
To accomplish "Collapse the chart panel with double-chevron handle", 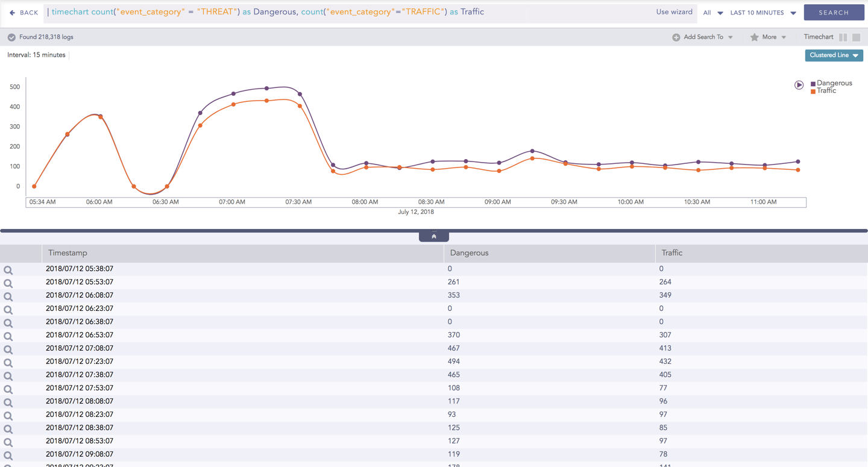I will pos(434,236).
